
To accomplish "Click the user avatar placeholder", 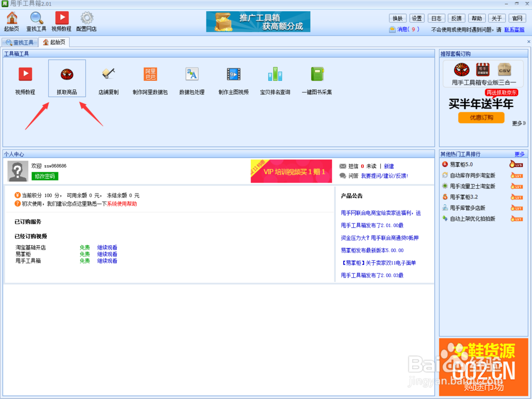I will (x=18, y=171).
